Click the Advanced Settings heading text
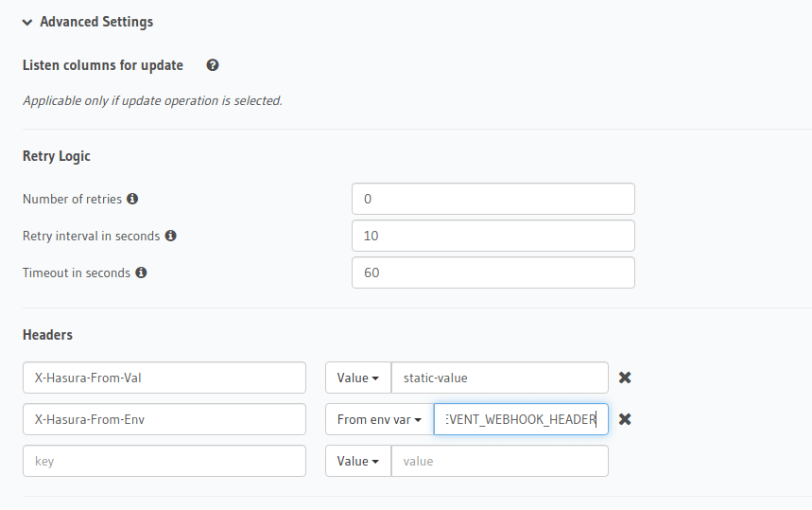 (96, 22)
